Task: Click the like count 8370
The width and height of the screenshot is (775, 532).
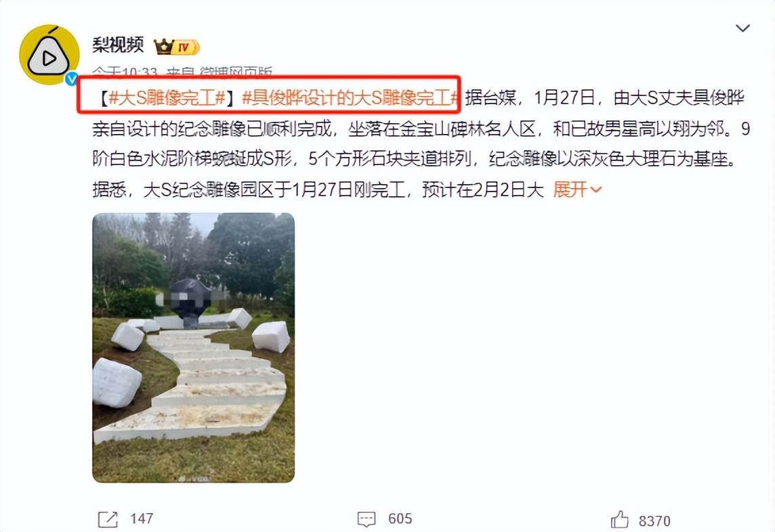Action: click(x=654, y=520)
